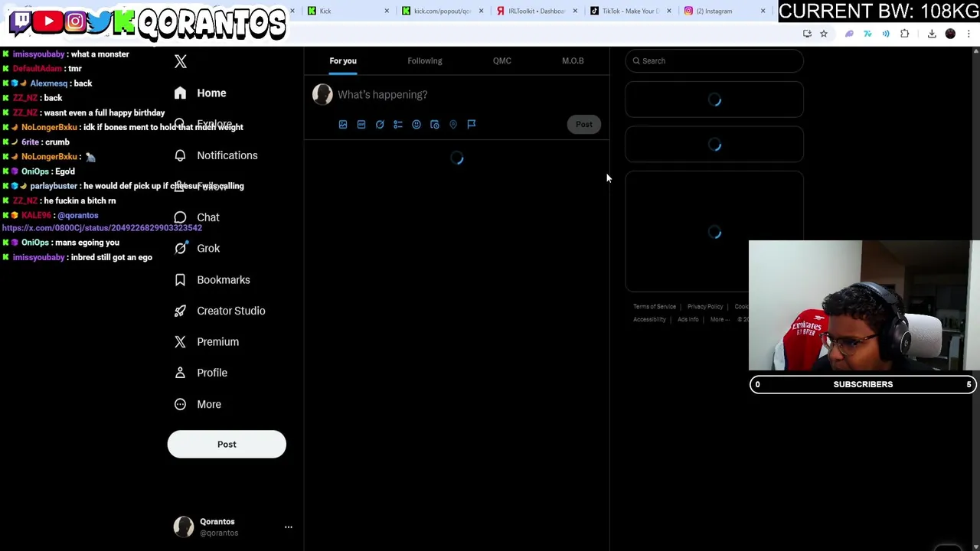The width and height of the screenshot is (980, 551).
Task: Click the flag icon in composer
Action: coord(472,125)
